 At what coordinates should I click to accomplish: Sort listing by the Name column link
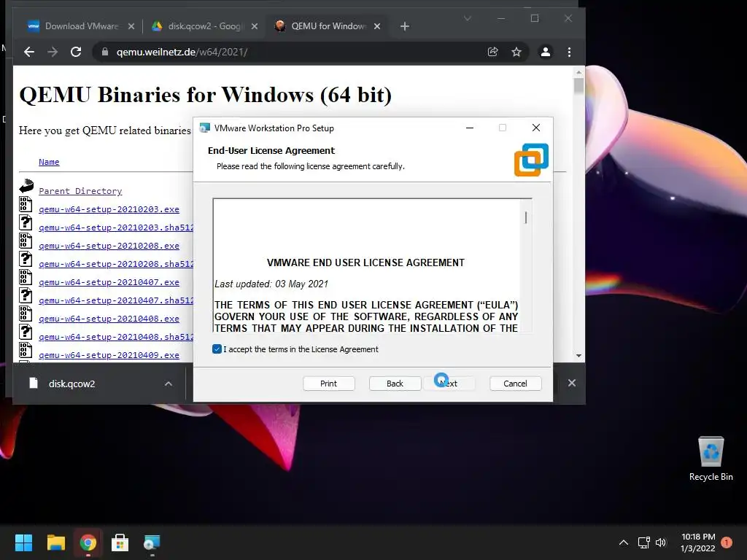point(49,162)
